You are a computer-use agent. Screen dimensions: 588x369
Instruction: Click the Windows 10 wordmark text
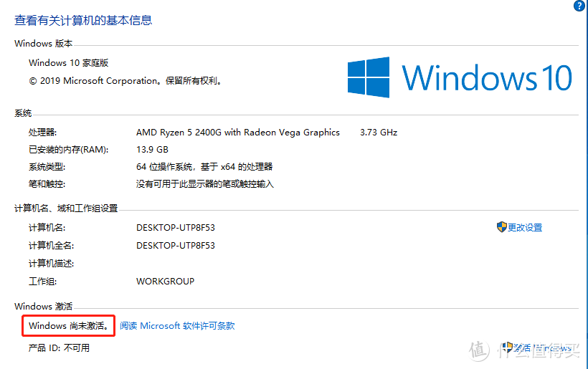487,77
